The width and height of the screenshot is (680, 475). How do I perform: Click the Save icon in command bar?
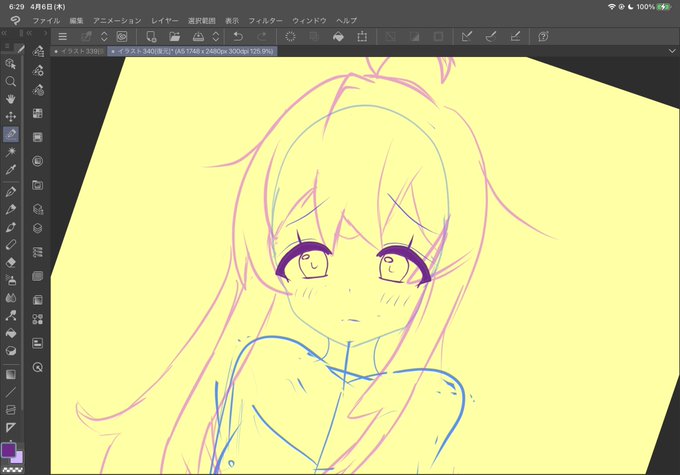click(198, 37)
